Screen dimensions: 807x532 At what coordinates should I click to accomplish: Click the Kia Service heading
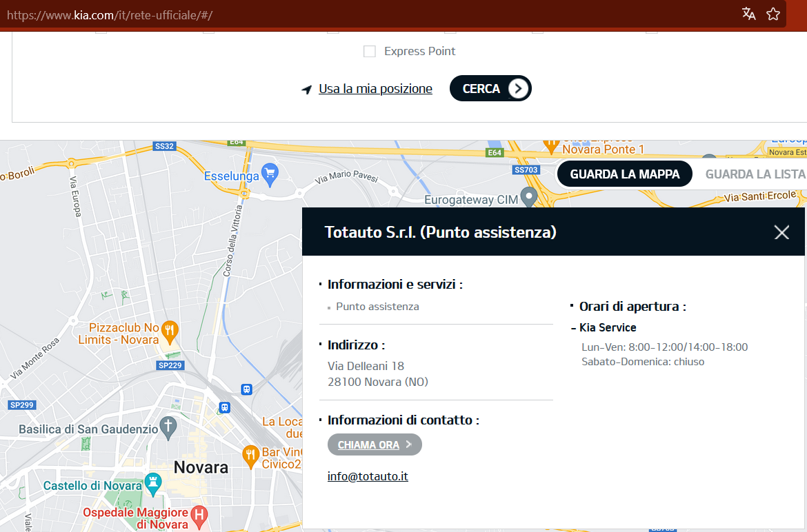pyautogui.click(x=608, y=327)
